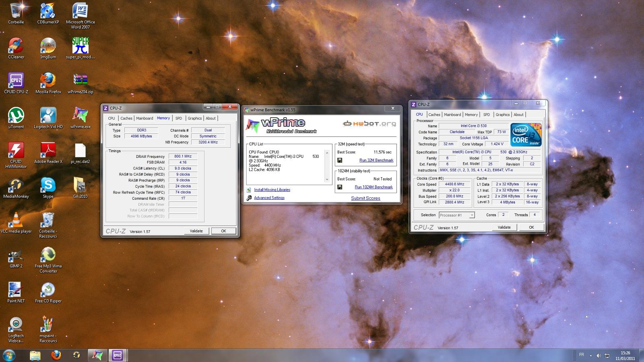Open Caches tab in right CPU-Z window
This screenshot has height=362, width=644.
click(434, 115)
